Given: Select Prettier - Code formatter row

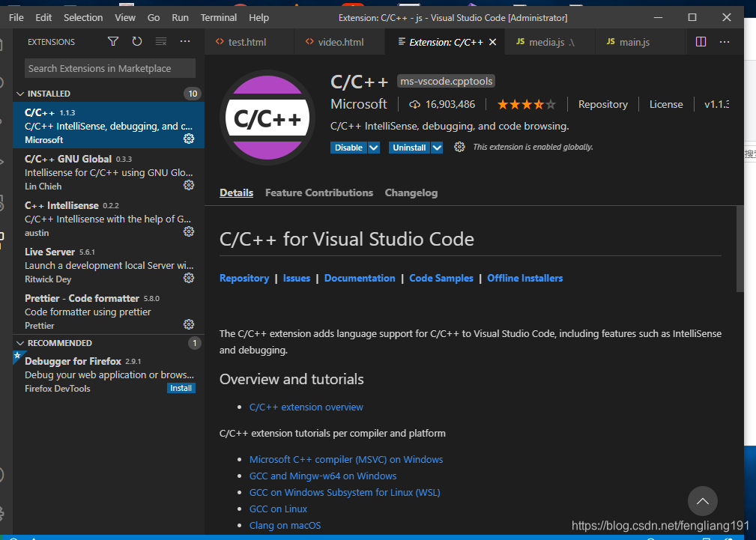Looking at the screenshot, I should [x=108, y=311].
